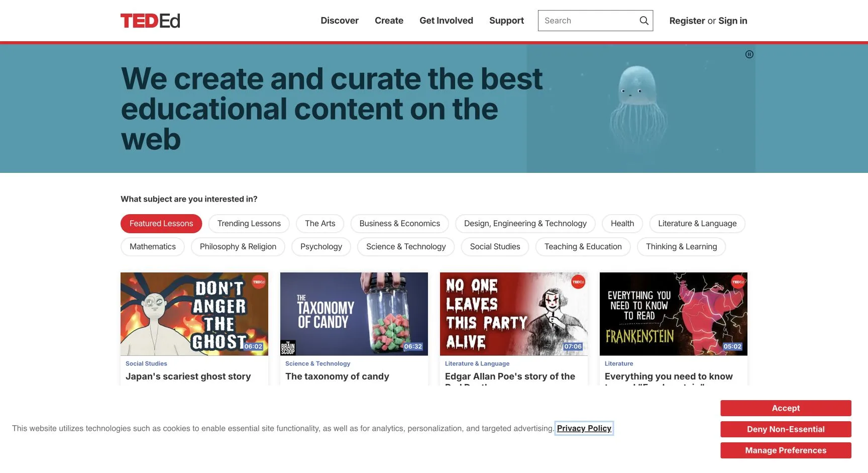This screenshot has height=473, width=868.
Task: Click Literature label on Frankenstein card
Action: coord(619,363)
